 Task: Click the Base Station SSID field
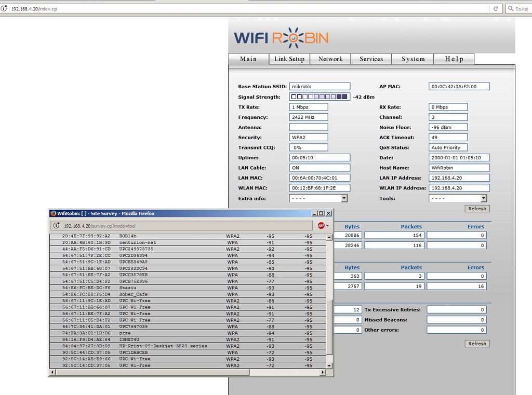tap(320, 87)
